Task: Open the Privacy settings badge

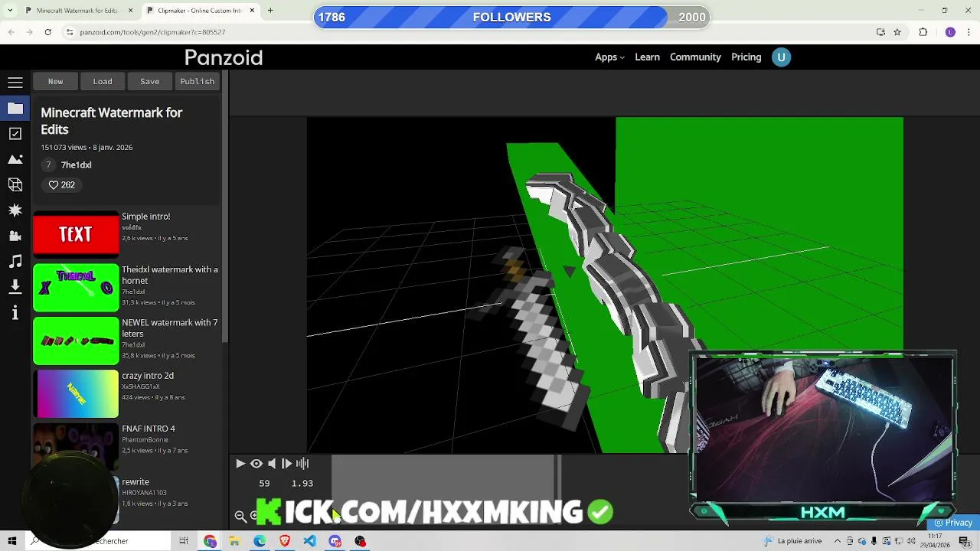Action: coord(953,523)
